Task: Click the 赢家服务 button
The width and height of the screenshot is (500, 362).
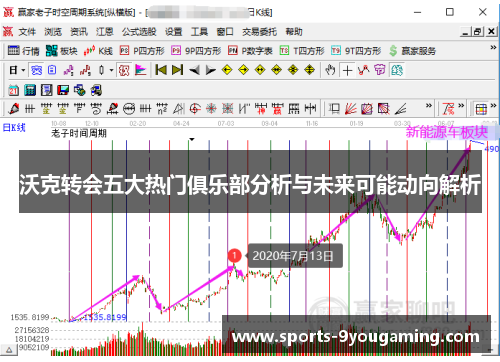Action: click(412, 51)
